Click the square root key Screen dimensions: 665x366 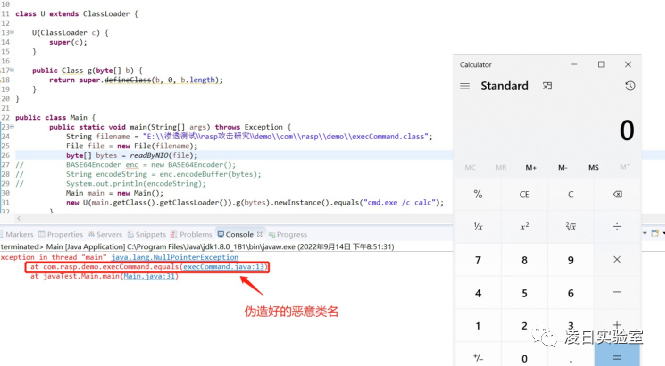(571, 226)
